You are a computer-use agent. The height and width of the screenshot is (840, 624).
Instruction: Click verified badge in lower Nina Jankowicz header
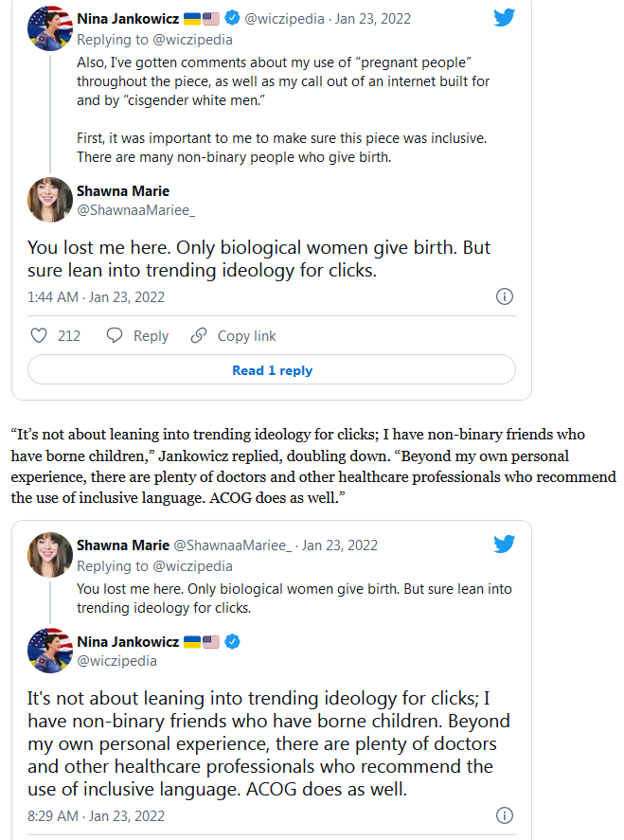[x=232, y=641]
